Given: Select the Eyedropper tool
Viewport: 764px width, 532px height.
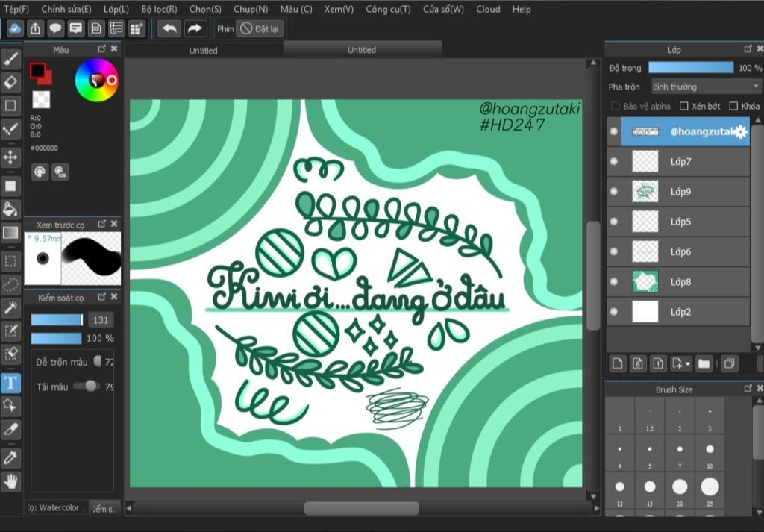Looking at the screenshot, I should click(10, 458).
